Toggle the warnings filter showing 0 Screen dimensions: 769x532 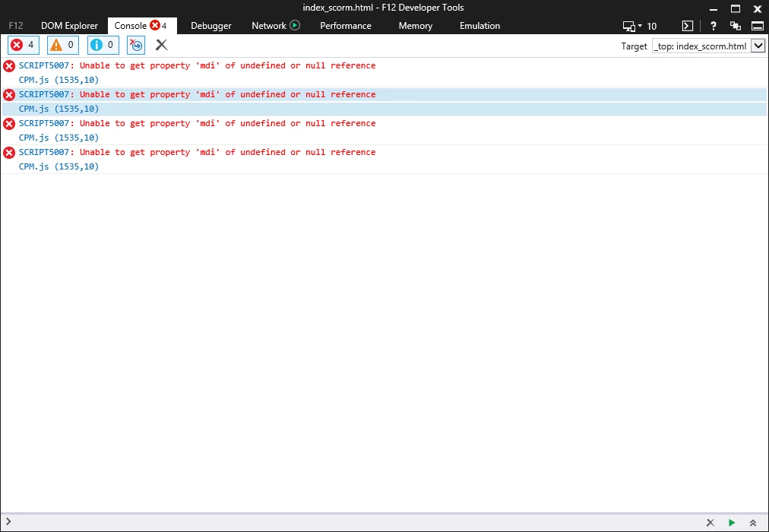click(63, 45)
